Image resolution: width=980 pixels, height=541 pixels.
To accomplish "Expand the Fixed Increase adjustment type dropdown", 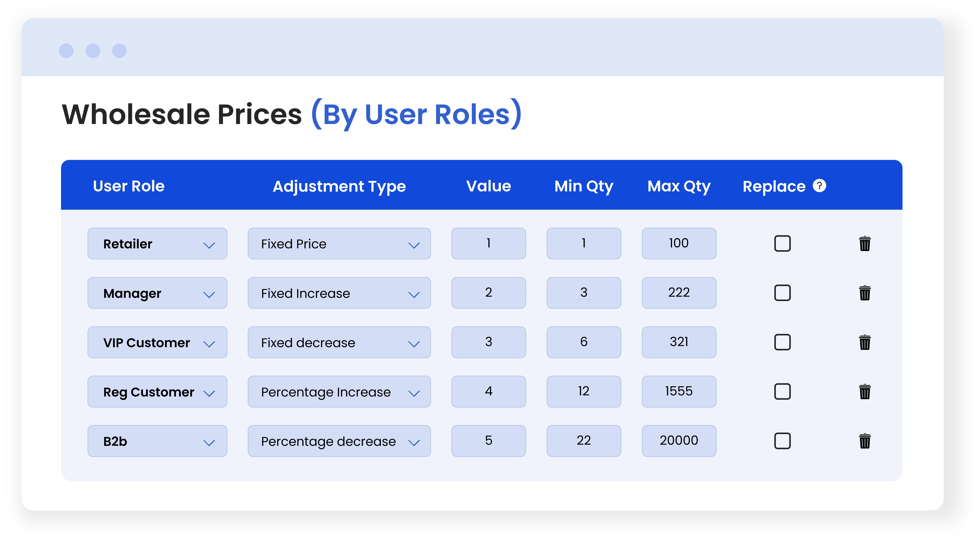I will (339, 293).
